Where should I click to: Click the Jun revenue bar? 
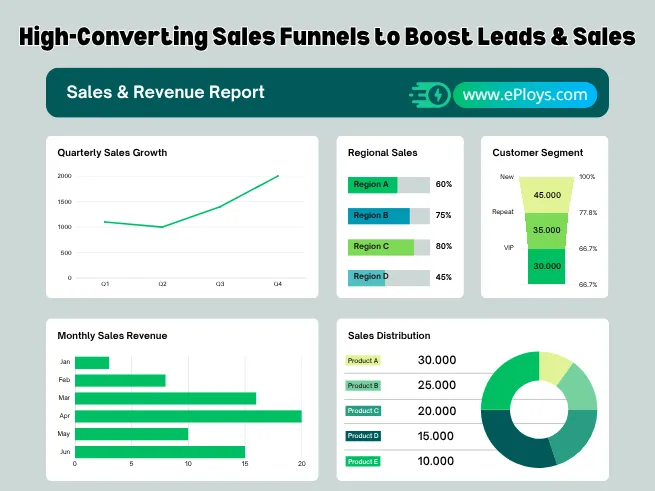tap(160, 452)
